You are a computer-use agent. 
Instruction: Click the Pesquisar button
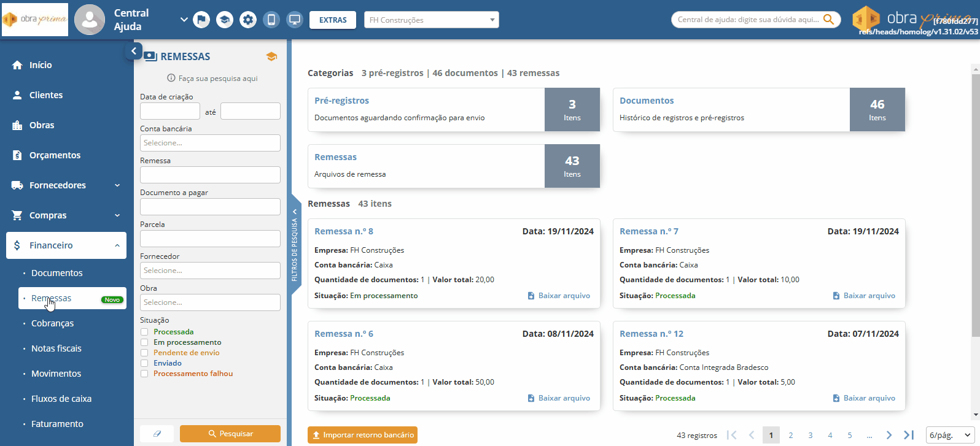(230, 434)
